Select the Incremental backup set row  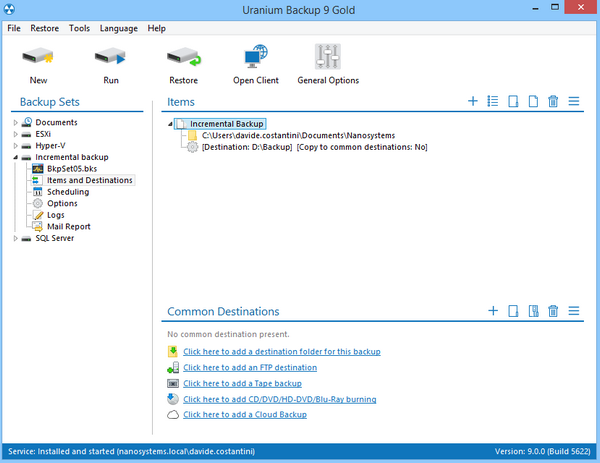[72, 157]
